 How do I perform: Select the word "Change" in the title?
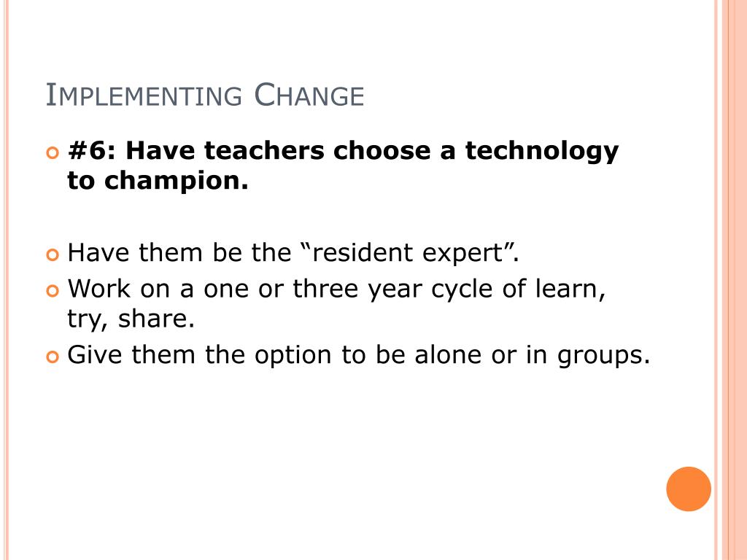coord(309,96)
